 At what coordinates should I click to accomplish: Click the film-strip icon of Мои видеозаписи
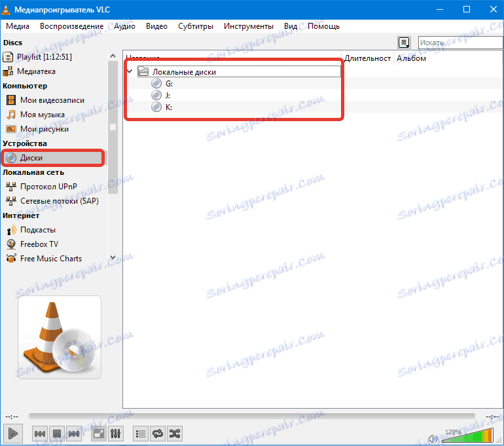pyautogui.click(x=11, y=100)
